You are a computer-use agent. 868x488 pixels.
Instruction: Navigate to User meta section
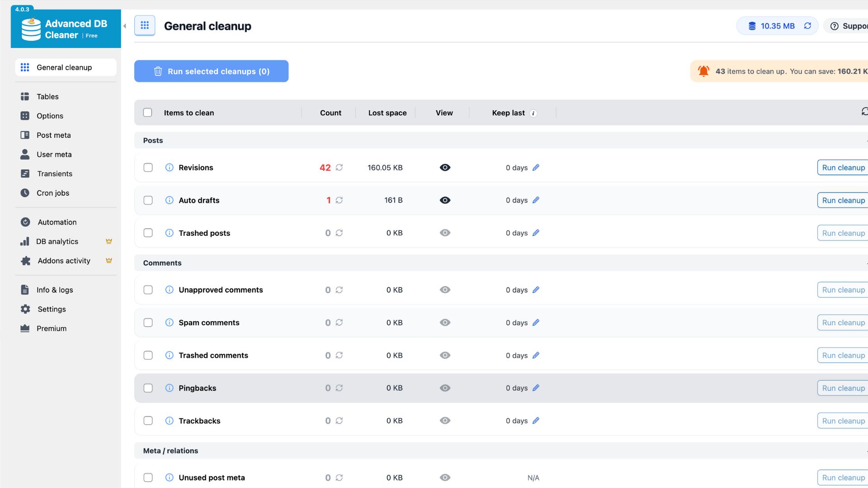[54, 154]
